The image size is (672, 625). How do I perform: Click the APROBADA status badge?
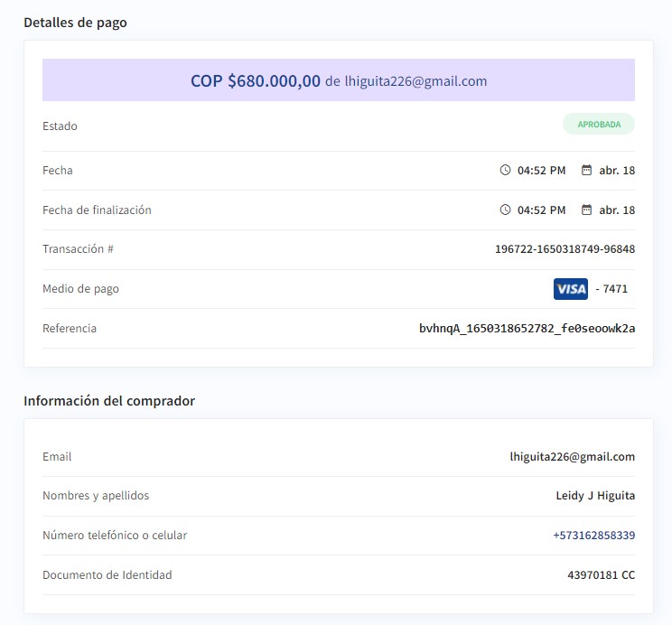click(x=599, y=125)
